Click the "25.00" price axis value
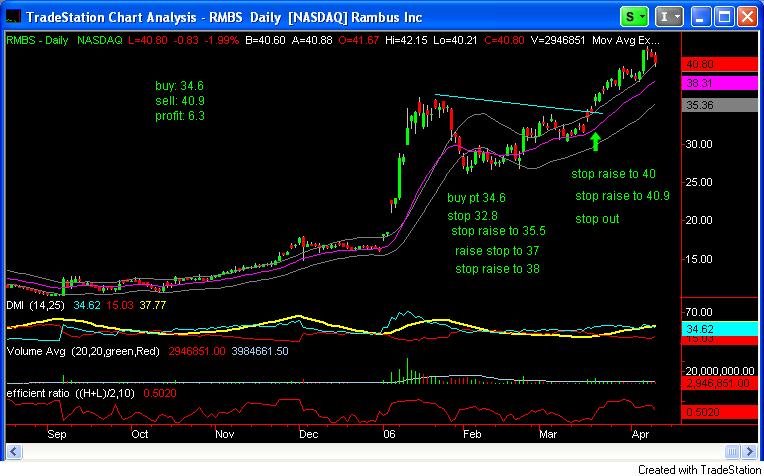 coord(699,182)
